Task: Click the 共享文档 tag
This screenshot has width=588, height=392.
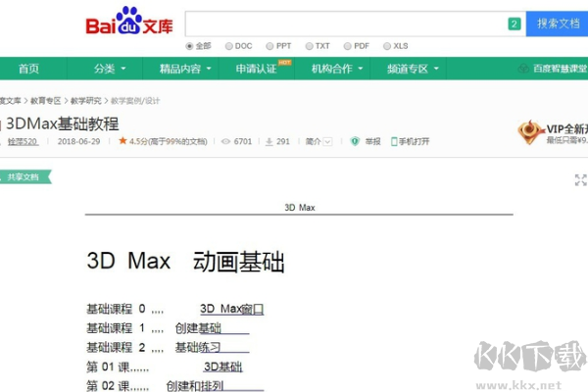Action: point(24,177)
